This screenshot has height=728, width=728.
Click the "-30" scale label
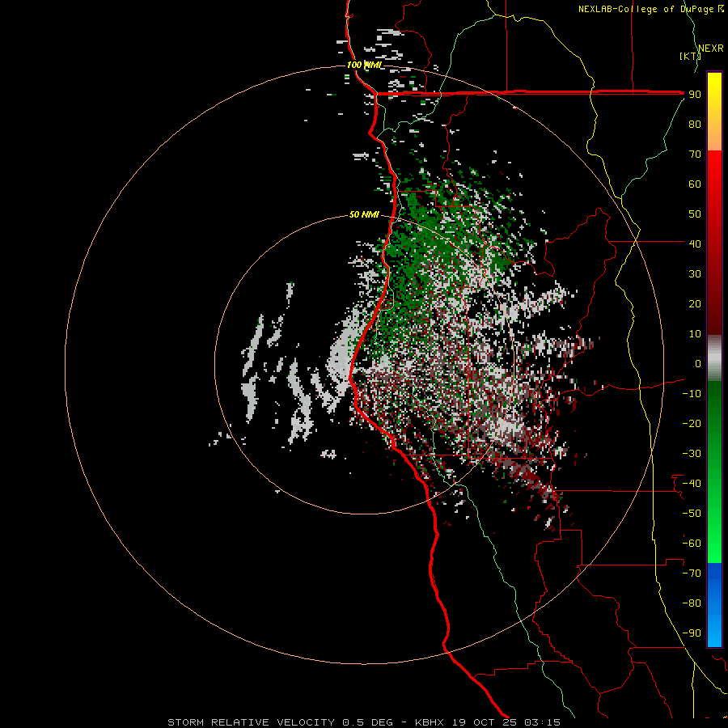coord(692,454)
